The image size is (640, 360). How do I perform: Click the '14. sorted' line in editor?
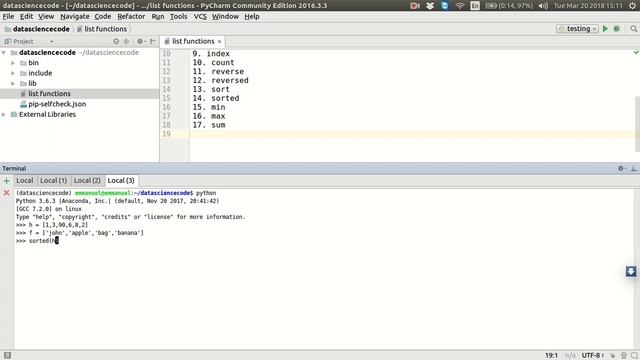(216, 98)
